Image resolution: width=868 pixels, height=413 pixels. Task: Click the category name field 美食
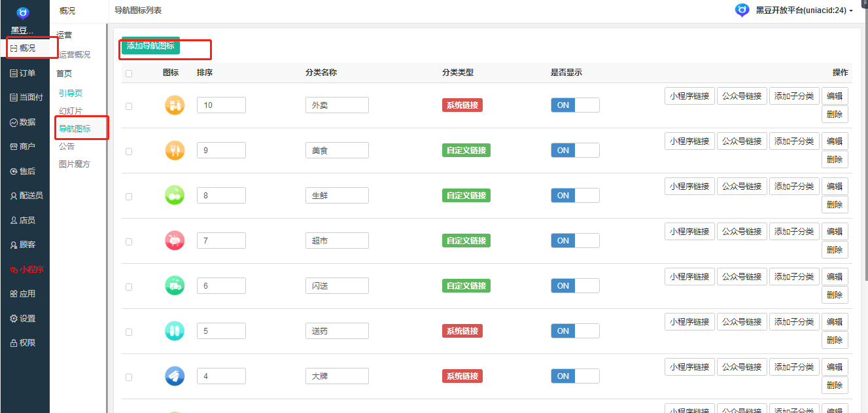pyautogui.click(x=337, y=150)
